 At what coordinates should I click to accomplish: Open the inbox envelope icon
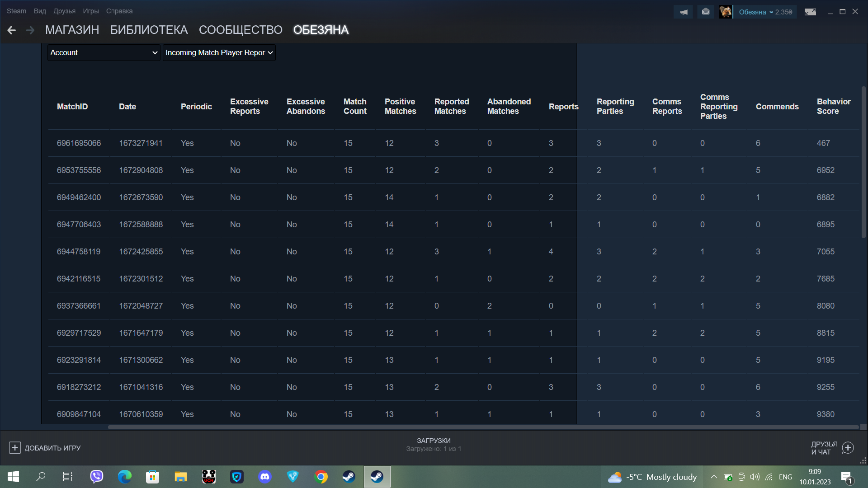point(706,12)
